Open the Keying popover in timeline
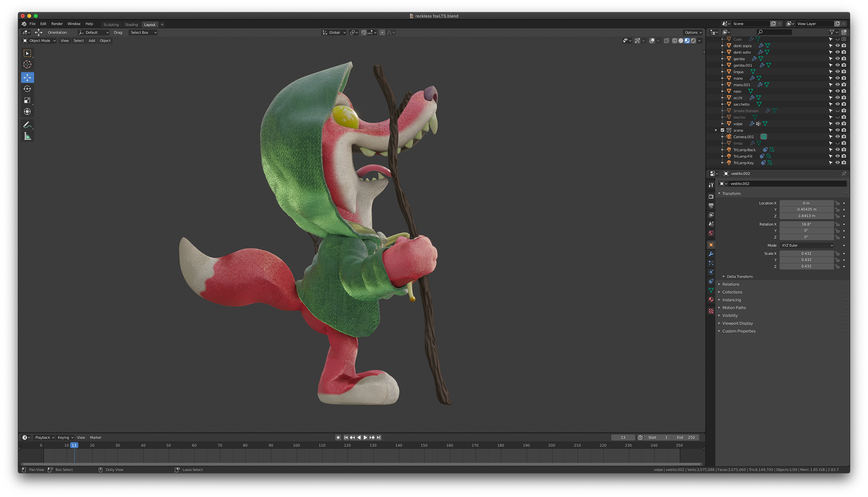The height and width of the screenshot is (497, 868). (65, 438)
